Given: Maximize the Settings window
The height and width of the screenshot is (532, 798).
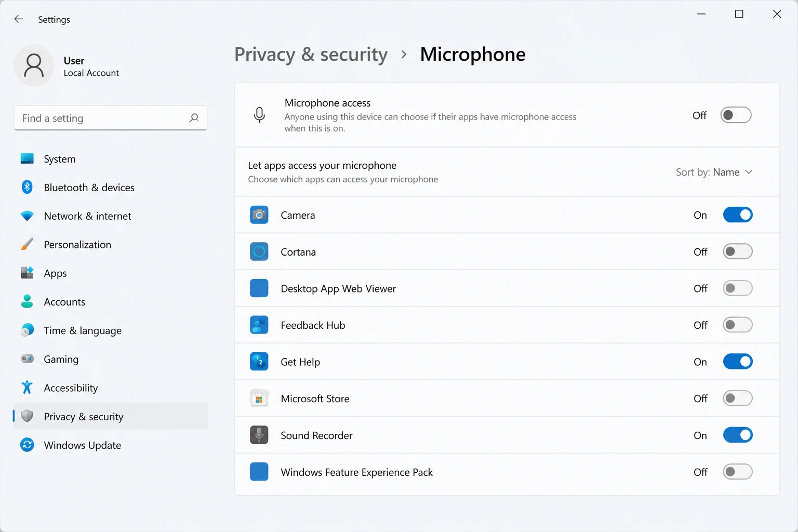Looking at the screenshot, I should coord(739,14).
